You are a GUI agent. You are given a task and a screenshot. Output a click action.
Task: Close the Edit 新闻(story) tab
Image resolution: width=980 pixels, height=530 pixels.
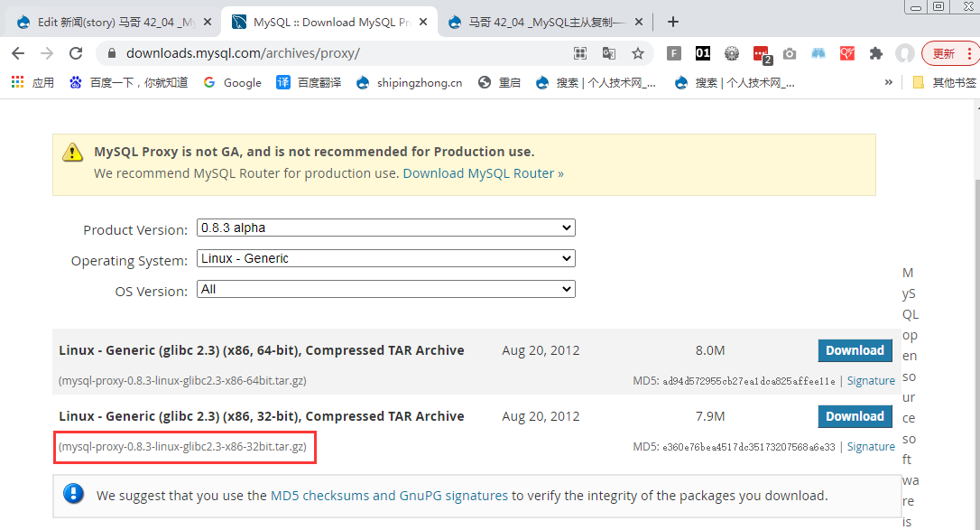click(208, 22)
